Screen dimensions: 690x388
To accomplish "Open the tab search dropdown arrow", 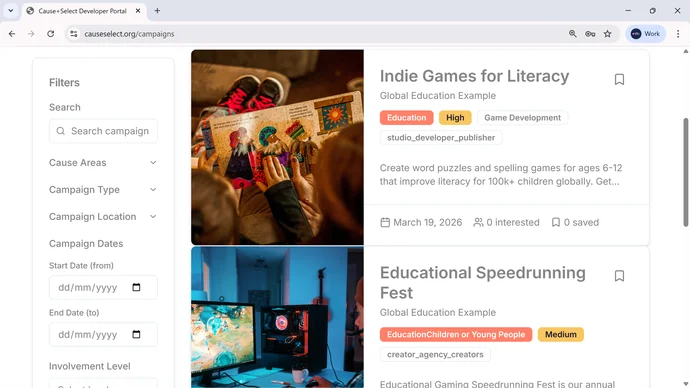I will pos(11,11).
